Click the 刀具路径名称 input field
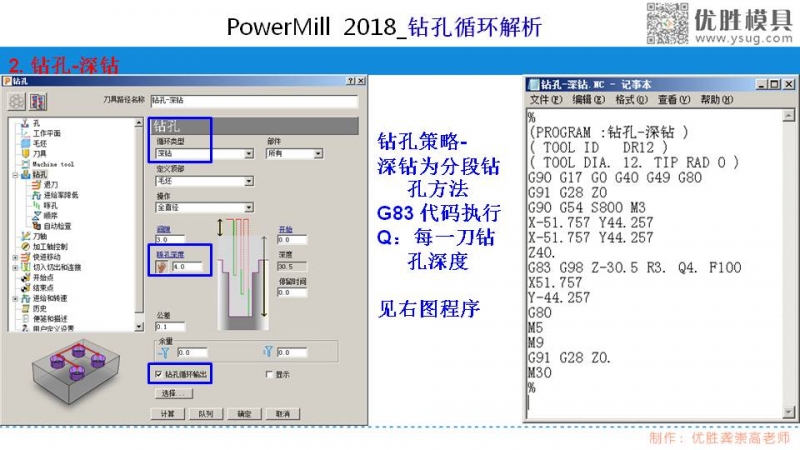 pyautogui.click(x=254, y=101)
